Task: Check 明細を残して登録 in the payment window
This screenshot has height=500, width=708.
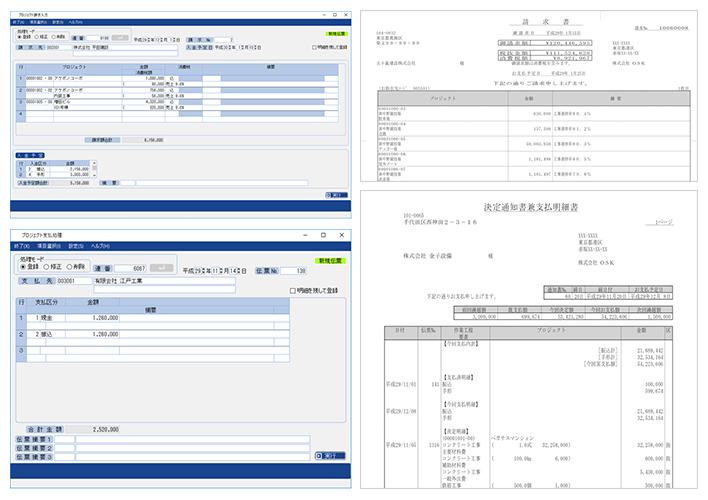Action: coord(292,291)
